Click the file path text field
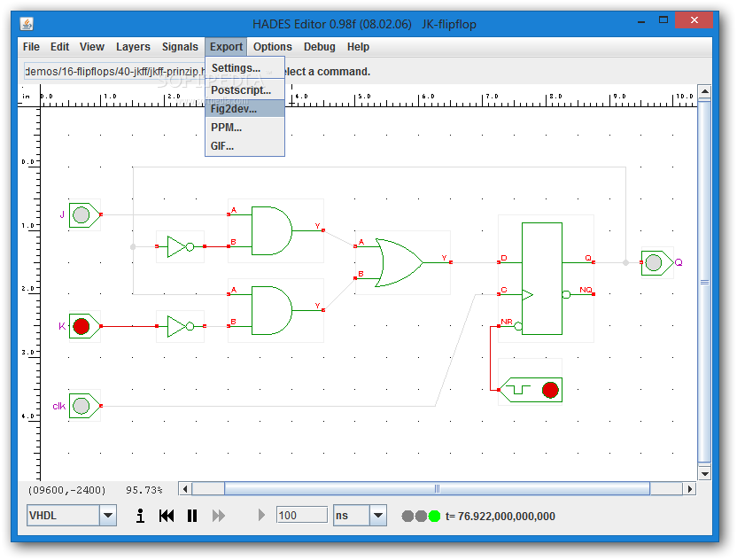737x560 pixels. click(x=114, y=72)
